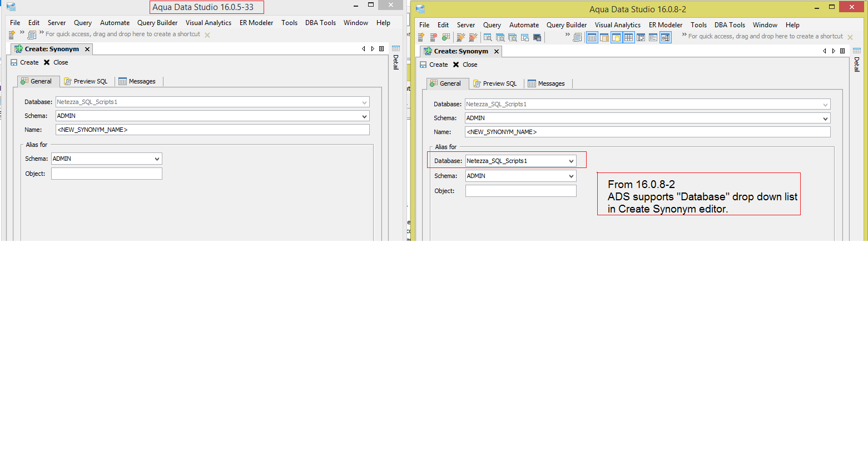Open the Detail side panel in right window

coord(857,65)
